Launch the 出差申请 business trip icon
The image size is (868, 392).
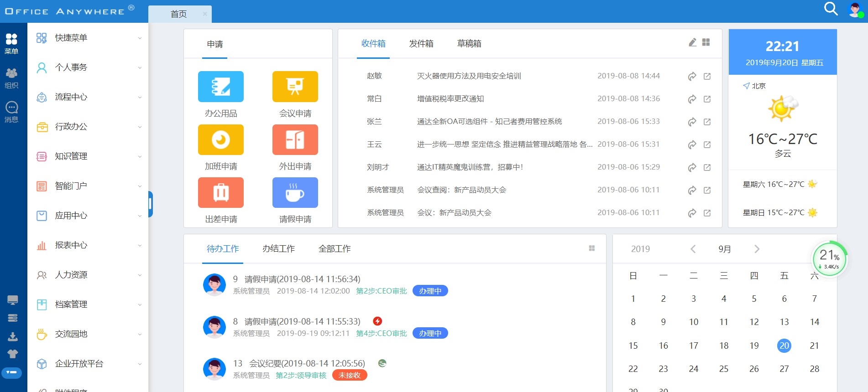coord(220,193)
